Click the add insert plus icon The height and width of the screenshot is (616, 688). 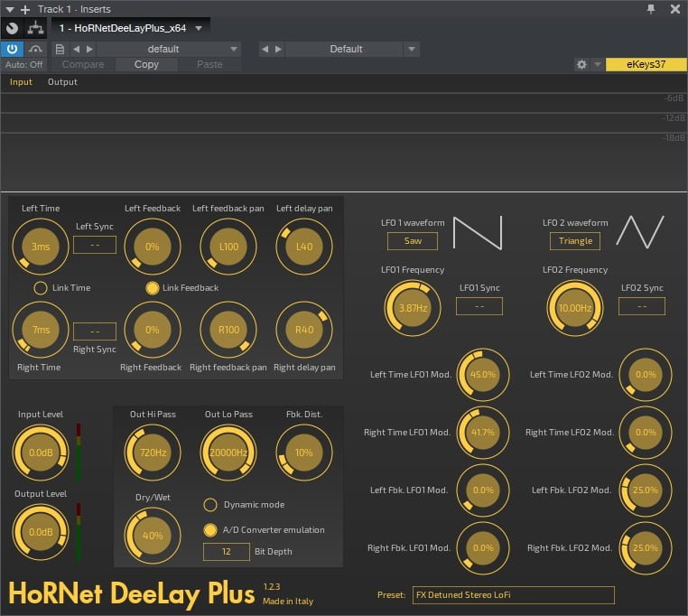24,9
